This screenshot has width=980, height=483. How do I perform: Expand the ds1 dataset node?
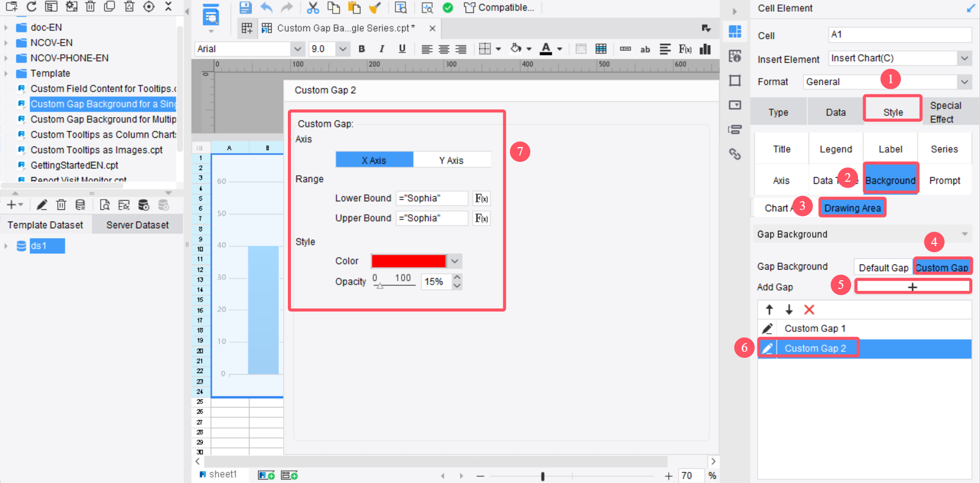pyautogui.click(x=6, y=246)
